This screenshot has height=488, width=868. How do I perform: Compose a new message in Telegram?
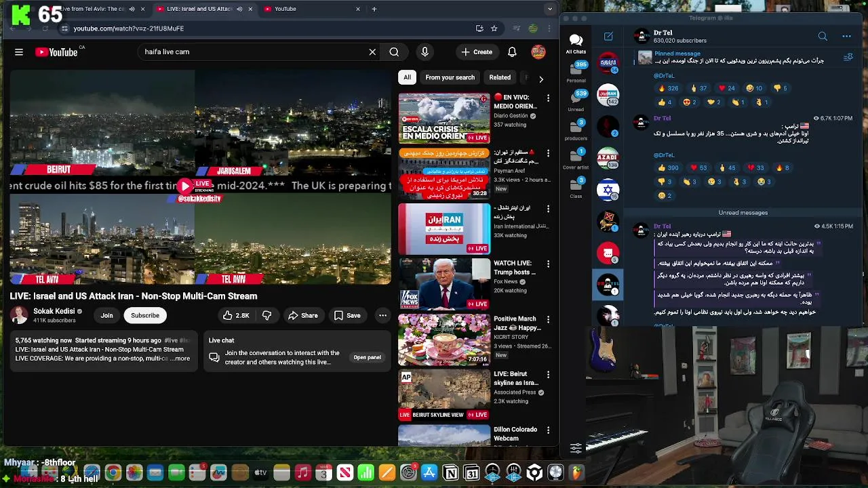tap(608, 37)
